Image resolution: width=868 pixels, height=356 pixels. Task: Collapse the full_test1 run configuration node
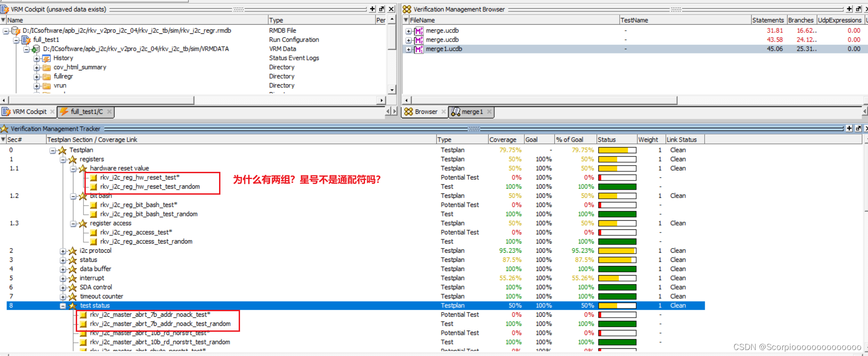(x=16, y=40)
